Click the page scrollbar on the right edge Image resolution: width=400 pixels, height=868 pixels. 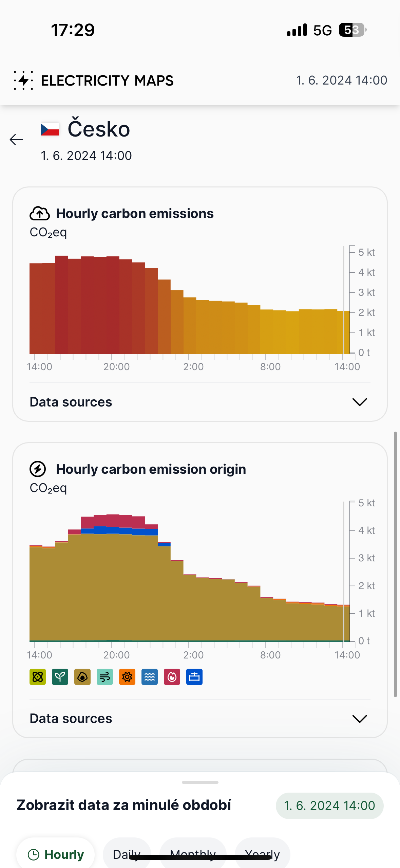(x=395, y=564)
